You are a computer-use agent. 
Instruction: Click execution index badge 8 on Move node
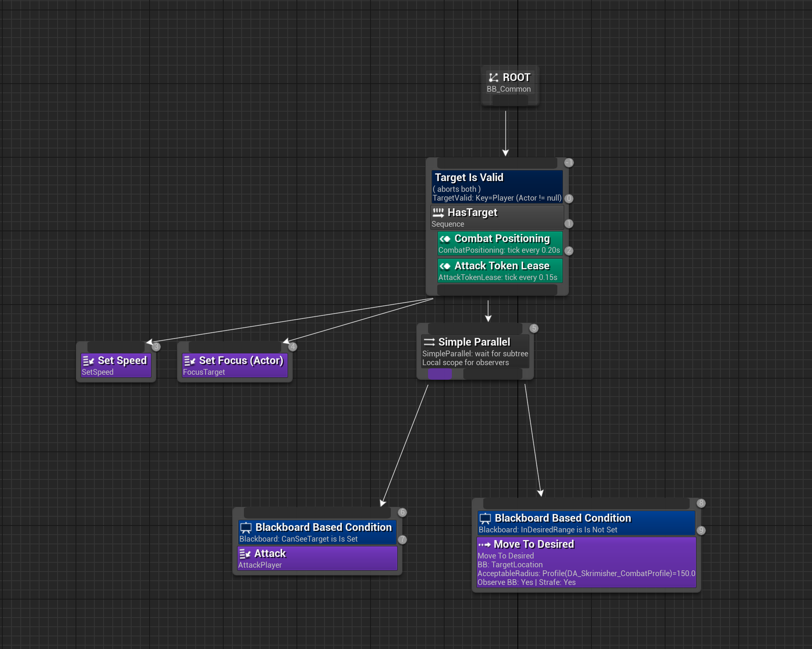point(701,503)
